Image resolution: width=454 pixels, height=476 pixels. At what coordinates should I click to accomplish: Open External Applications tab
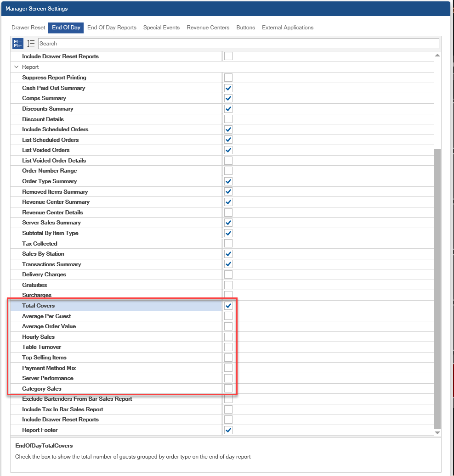click(x=288, y=28)
